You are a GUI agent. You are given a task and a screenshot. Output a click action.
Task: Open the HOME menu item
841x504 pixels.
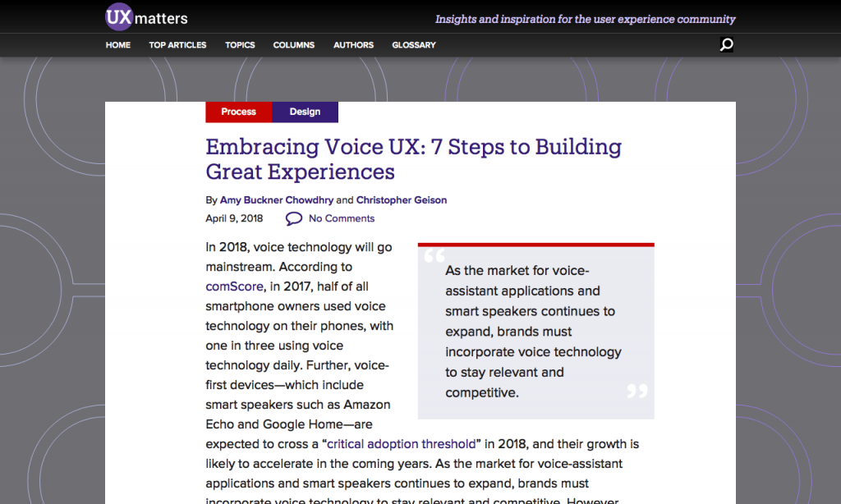pyautogui.click(x=117, y=45)
